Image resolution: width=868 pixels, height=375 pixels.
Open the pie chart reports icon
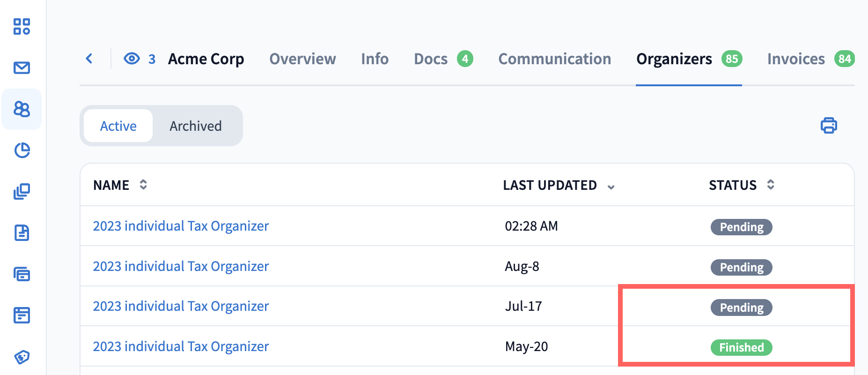22,150
